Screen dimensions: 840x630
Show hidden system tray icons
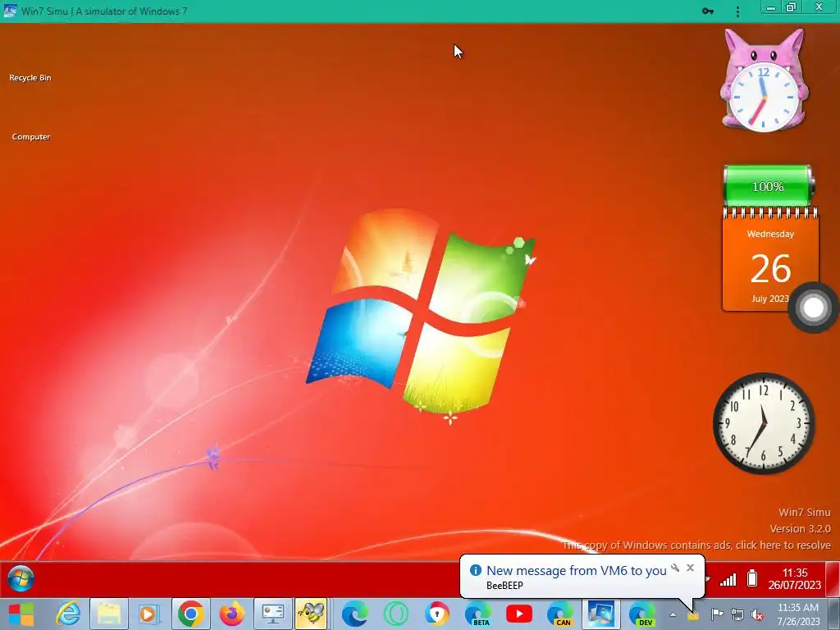click(x=673, y=614)
